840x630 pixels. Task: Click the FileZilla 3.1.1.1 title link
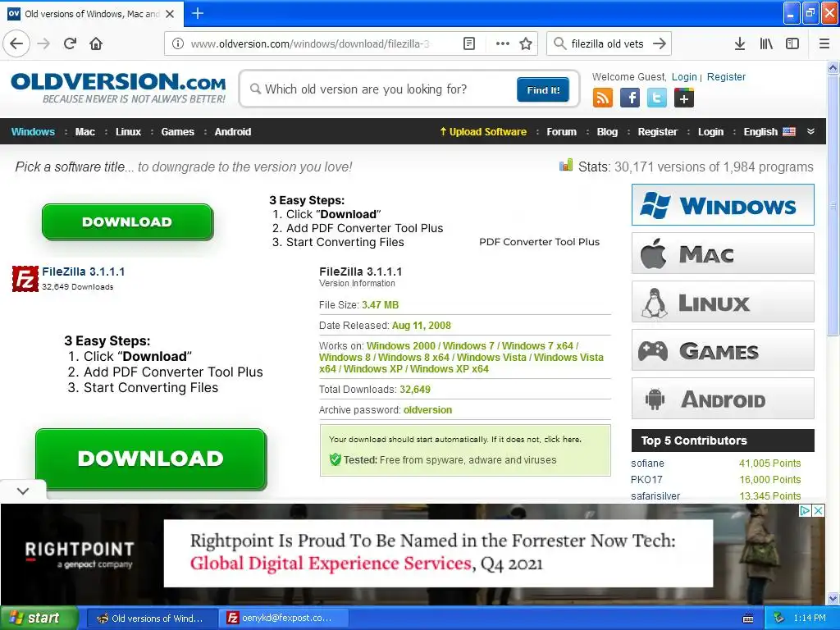[84, 272]
